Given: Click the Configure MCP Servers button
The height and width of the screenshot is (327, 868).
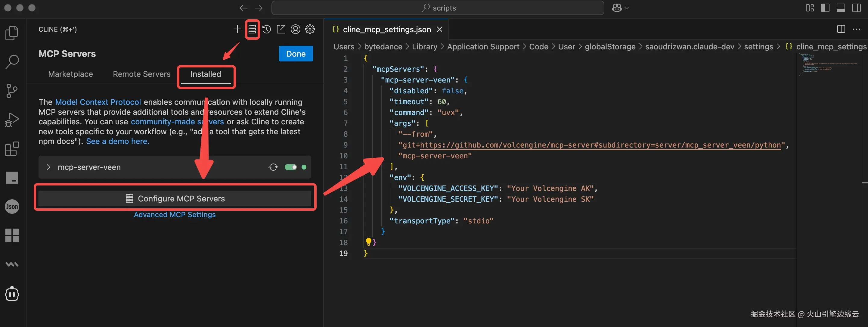Looking at the screenshot, I should click(x=175, y=198).
